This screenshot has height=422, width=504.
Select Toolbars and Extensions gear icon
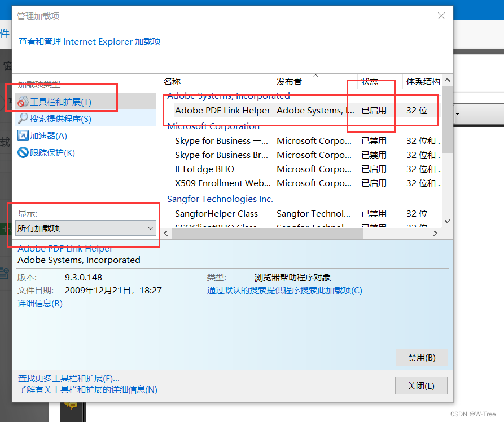(23, 102)
